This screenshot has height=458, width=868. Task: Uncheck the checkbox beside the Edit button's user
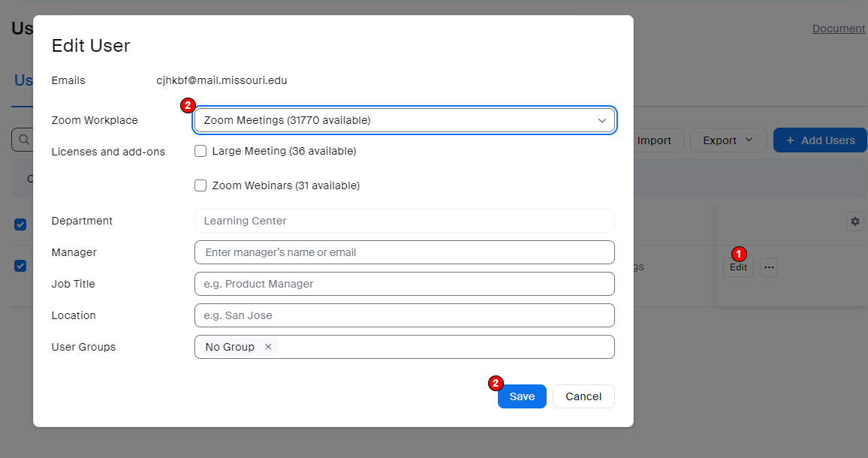pos(20,266)
